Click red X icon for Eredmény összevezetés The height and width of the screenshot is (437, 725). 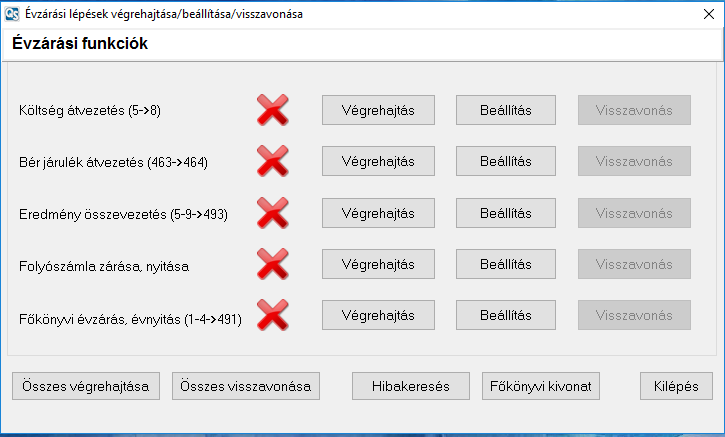coord(273,213)
